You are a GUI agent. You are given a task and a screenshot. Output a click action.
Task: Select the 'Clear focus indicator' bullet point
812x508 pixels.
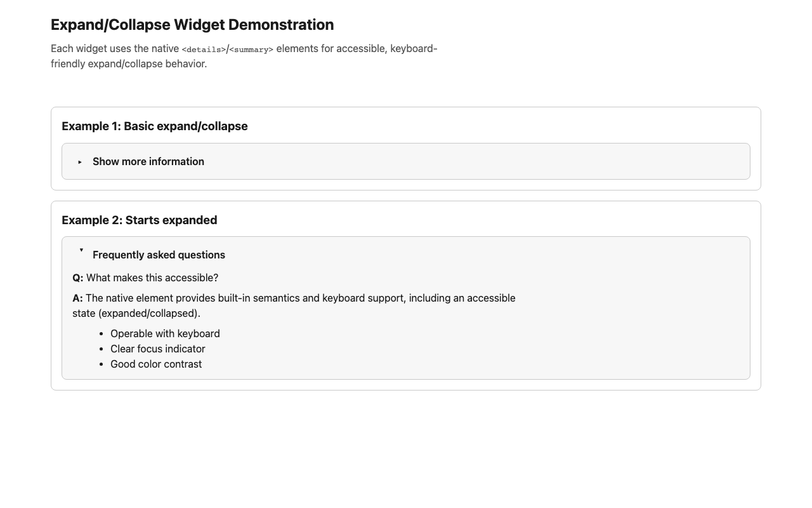coord(157,349)
